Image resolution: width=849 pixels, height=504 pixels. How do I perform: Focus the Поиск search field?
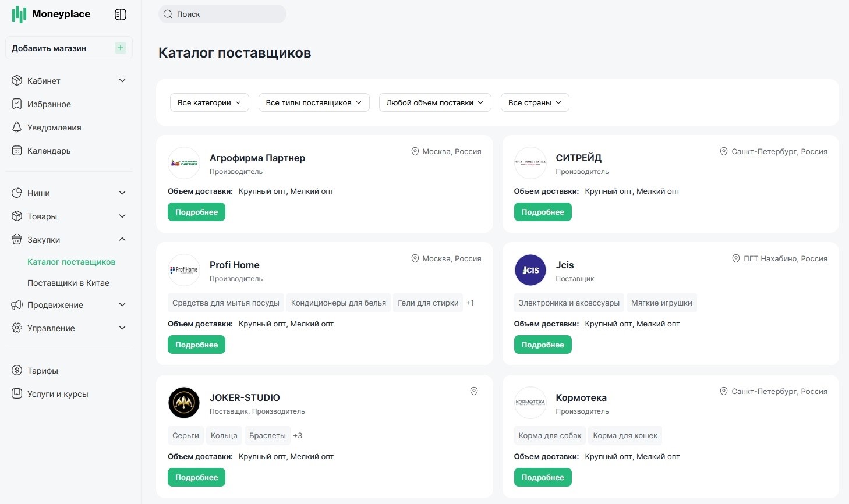pos(222,14)
